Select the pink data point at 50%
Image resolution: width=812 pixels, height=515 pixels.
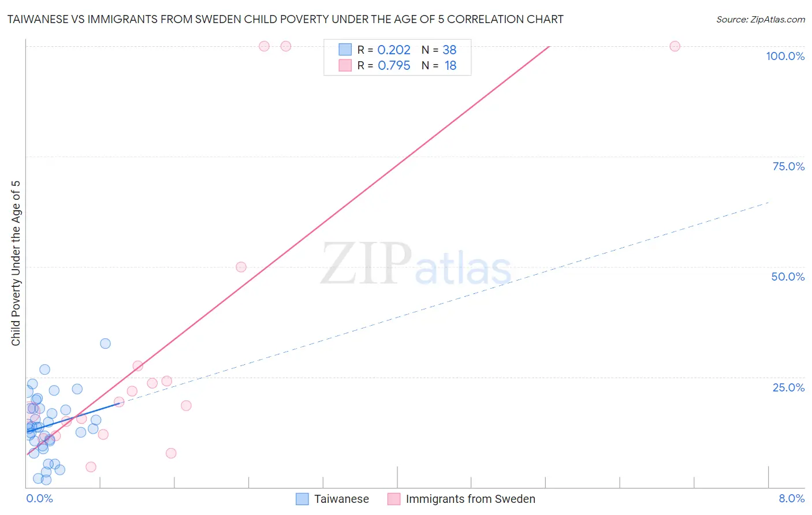click(x=241, y=267)
